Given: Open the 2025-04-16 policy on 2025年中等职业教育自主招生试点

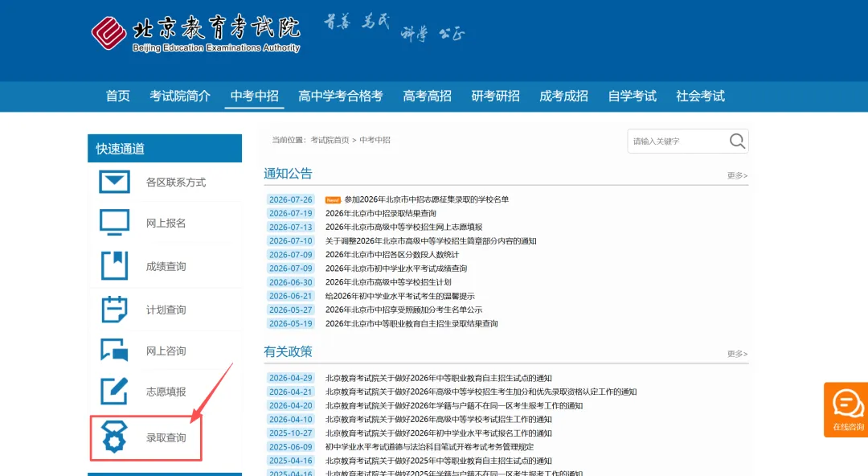Looking at the screenshot, I should click(439, 461).
